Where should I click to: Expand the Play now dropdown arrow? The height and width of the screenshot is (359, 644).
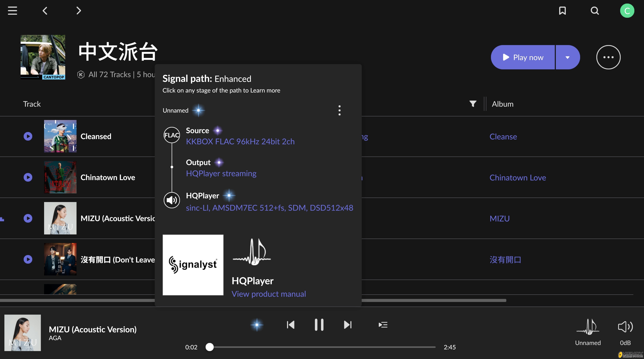click(x=567, y=57)
